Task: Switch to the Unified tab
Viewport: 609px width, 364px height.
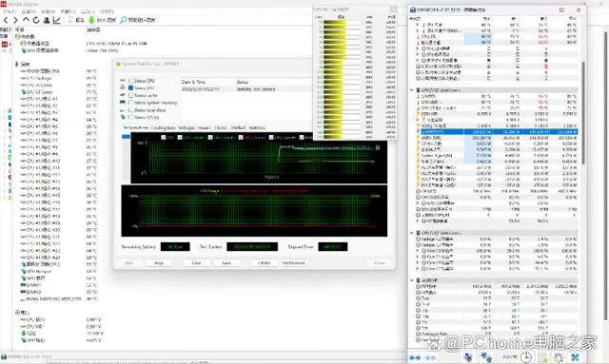Action: coord(238,127)
